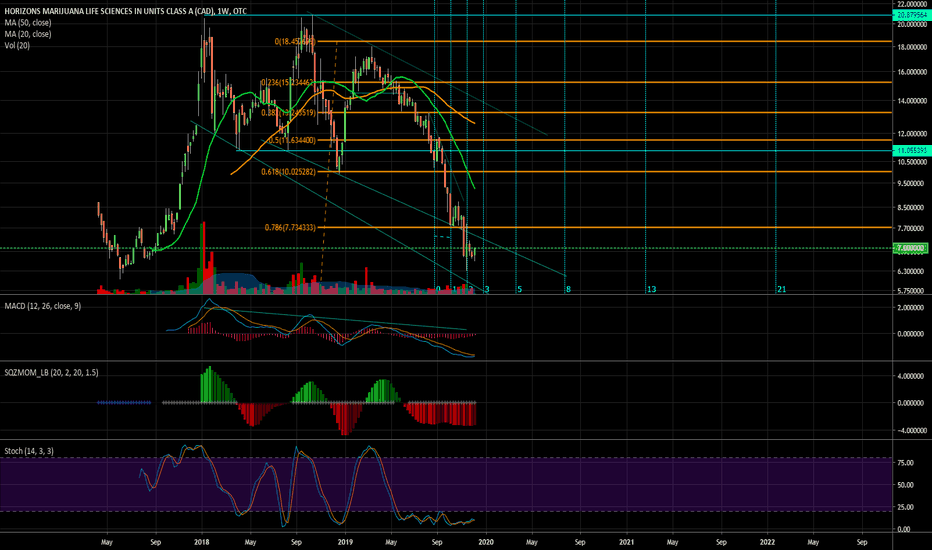Image resolution: width=932 pixels, height=550 pixels.
Task: Click the 2018 label on the time axis
Action: click(x=201, y=542)
